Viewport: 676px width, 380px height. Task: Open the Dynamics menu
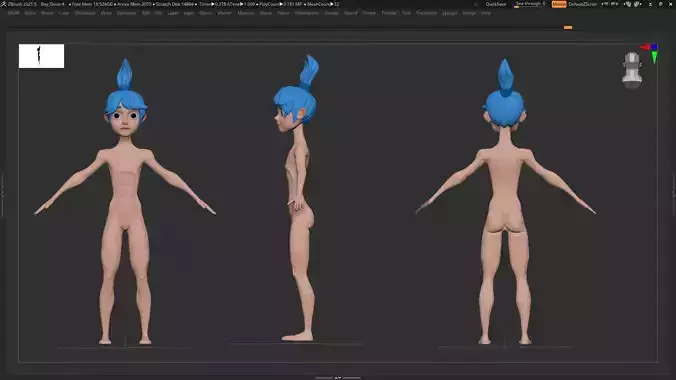coord(126,13)
